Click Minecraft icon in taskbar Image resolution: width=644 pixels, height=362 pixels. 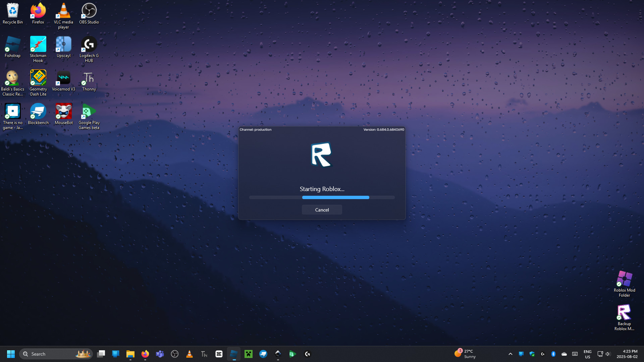tap(249, 354)
